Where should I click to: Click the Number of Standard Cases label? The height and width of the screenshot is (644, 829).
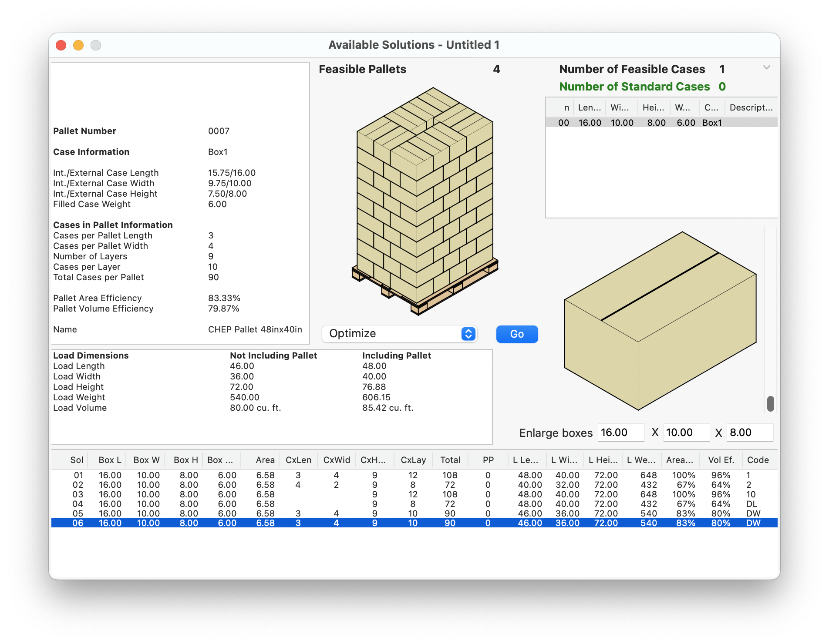634,87
